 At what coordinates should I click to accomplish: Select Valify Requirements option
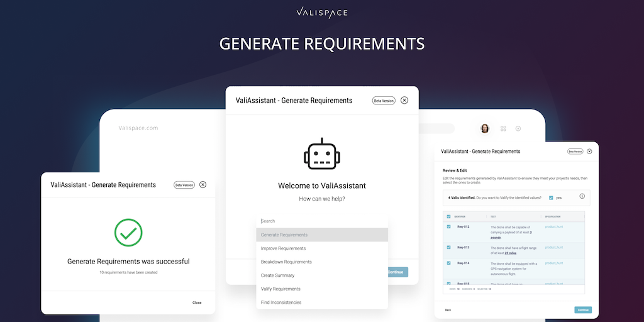(x=322, y=289)
